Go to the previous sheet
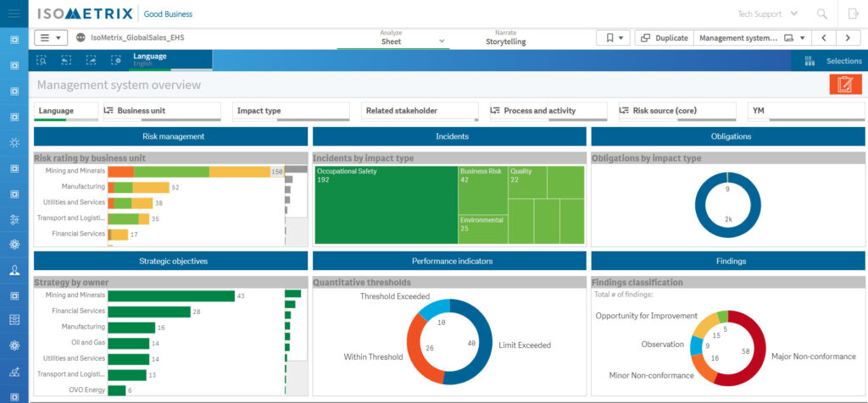The image size is (868, 403). pyautogui.click(x=824, y=37)
